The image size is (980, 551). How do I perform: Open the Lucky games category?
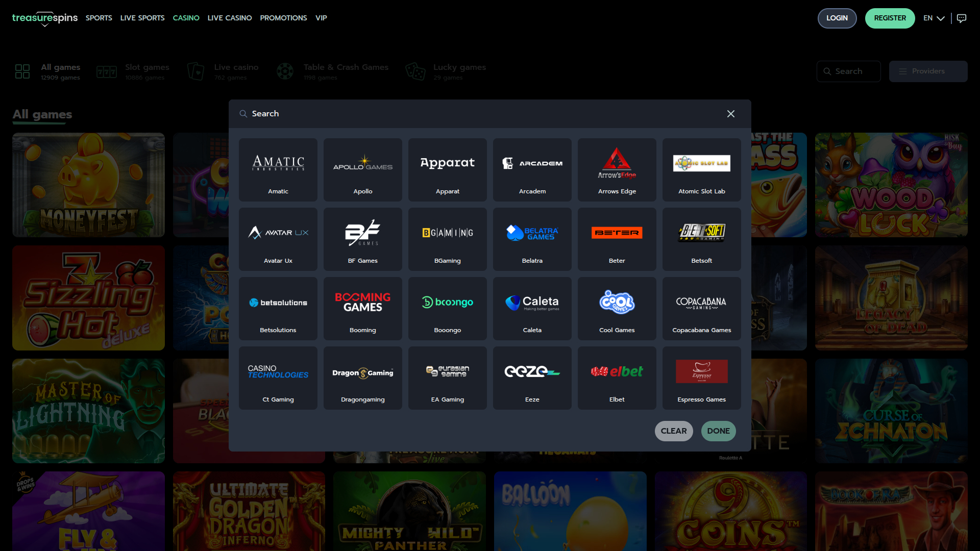point(459,71)
